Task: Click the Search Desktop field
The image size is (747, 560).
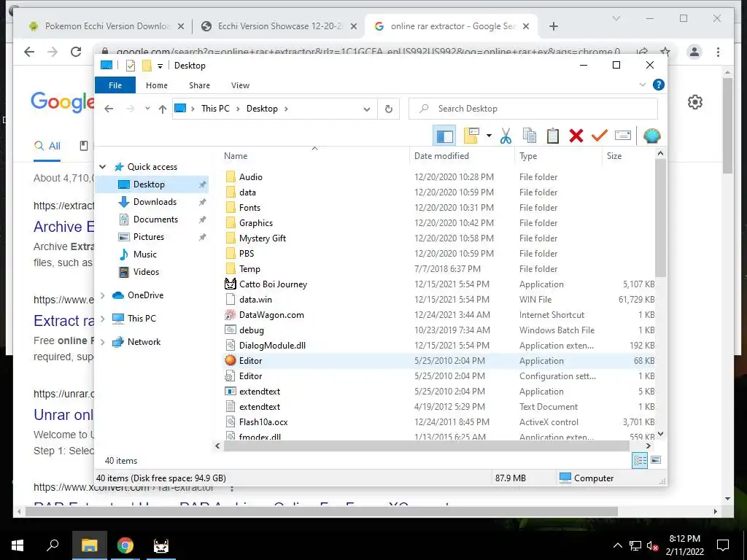Action: (533, 109)
